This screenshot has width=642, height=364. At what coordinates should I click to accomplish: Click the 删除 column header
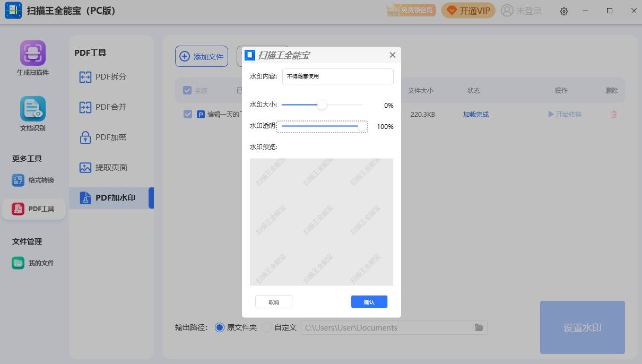coord(612,91)
